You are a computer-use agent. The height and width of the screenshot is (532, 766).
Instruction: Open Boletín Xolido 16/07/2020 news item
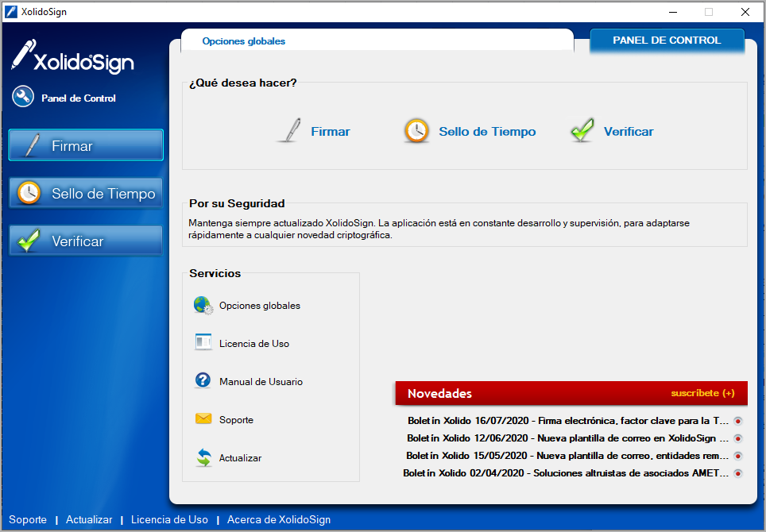[x=567, y=421]
